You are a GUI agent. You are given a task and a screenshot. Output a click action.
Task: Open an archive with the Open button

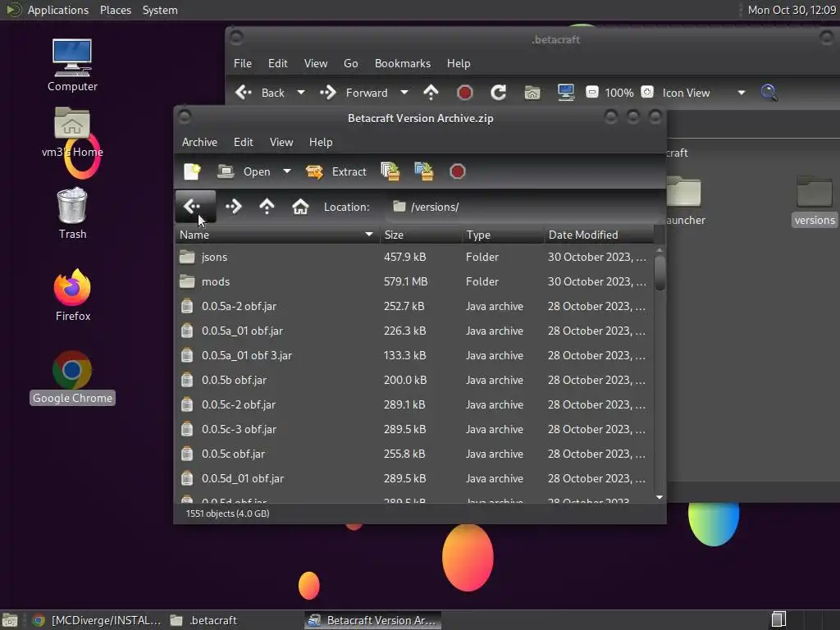[244, 171]
